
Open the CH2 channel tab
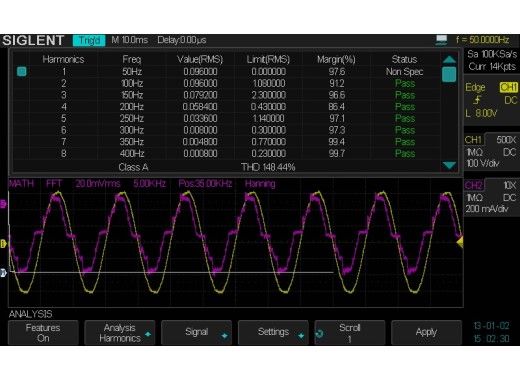[474, 185]
